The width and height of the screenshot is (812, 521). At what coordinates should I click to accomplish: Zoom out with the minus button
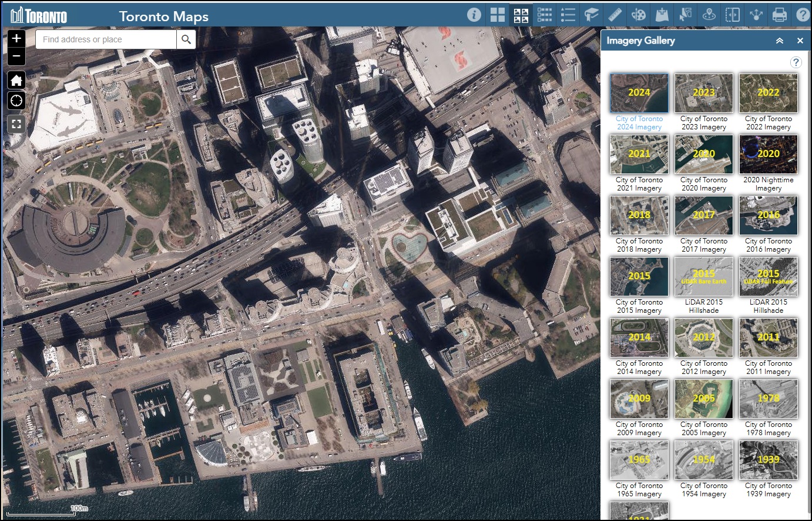pyautogui.click(x=16, y=56)
